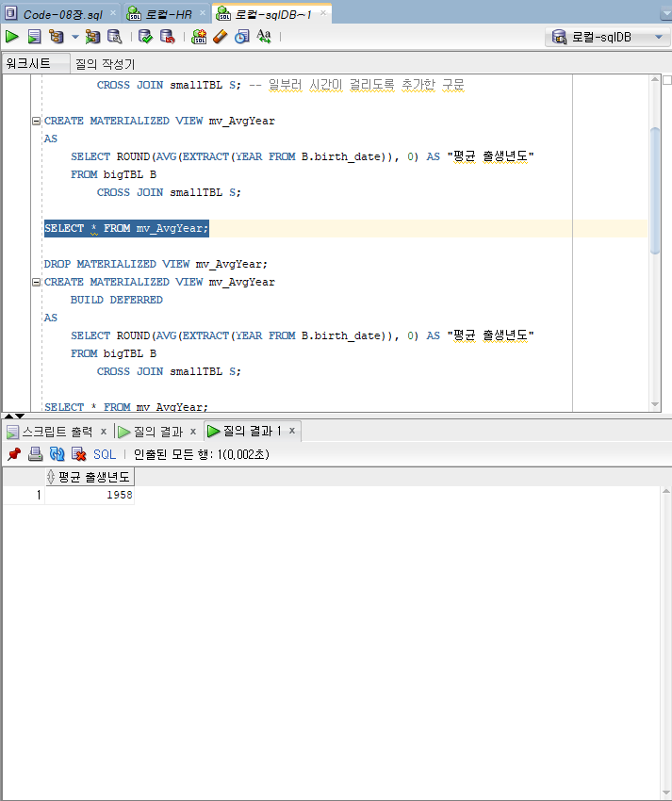Viewport: 672px width, 801px height.
Task: Click the Explain Plan icon
Action: click(x=57, y=37)
